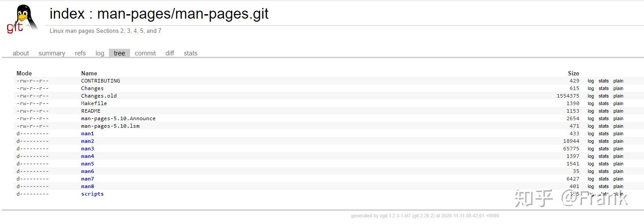Open man-pages-5.10.Announce file
The image size is (644, 224).
pyautogui.click(x=118, y=118)
